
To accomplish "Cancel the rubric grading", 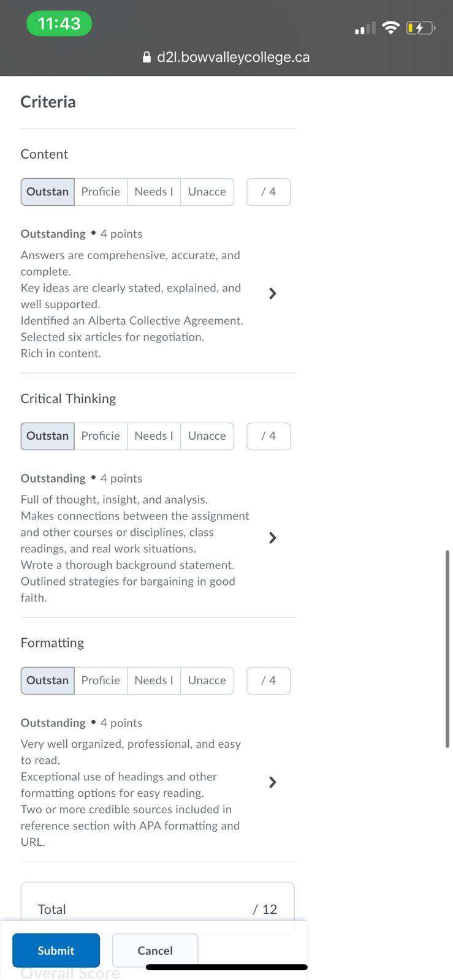I will click(x=155, y=951).
